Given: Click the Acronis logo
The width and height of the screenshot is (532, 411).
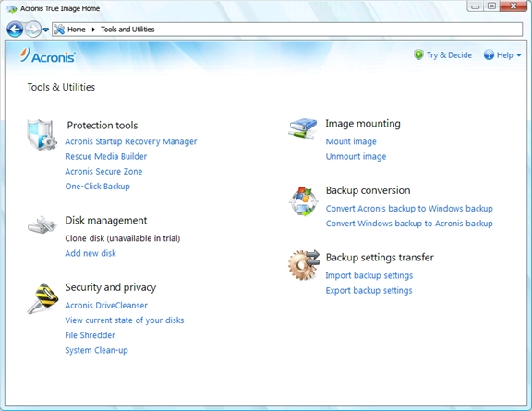Looking at the screenshot, I should coord(48,55).
